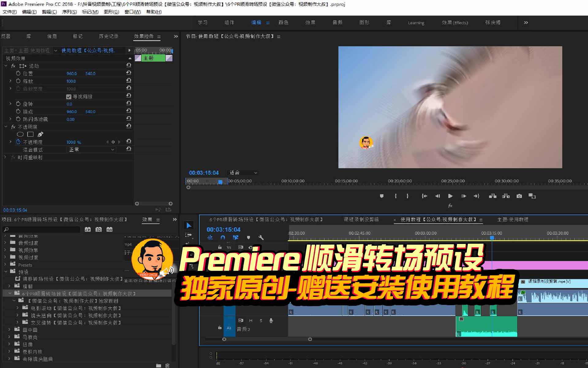Add marker in timeline panel

(248, 237)
